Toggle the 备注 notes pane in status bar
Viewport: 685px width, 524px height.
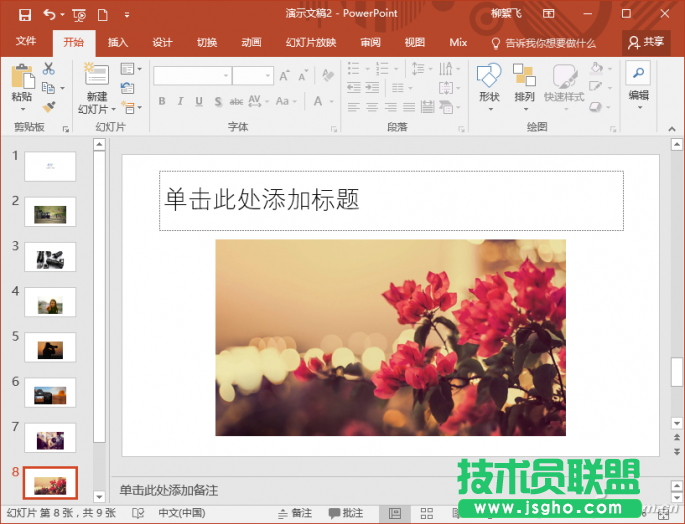click(294, 513)
